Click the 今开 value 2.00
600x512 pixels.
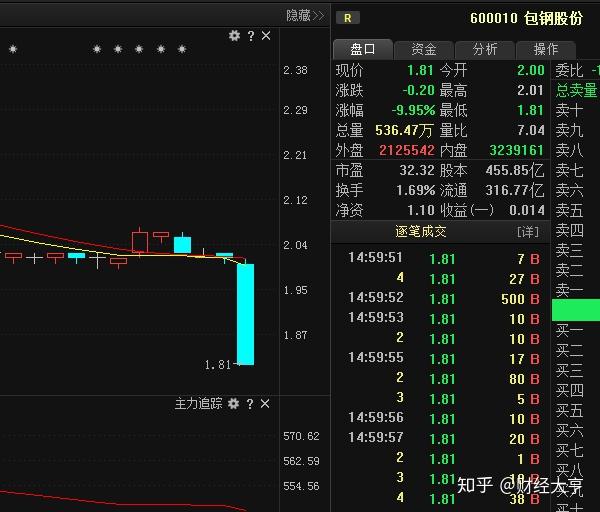click(x=531, y=70)
